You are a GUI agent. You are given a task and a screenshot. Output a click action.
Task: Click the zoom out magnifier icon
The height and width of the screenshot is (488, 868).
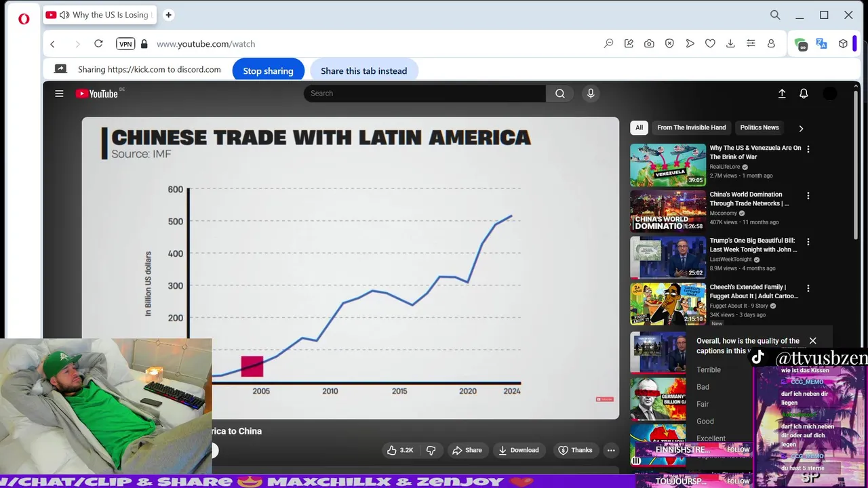pyautogui.click(x=608, y=43)
